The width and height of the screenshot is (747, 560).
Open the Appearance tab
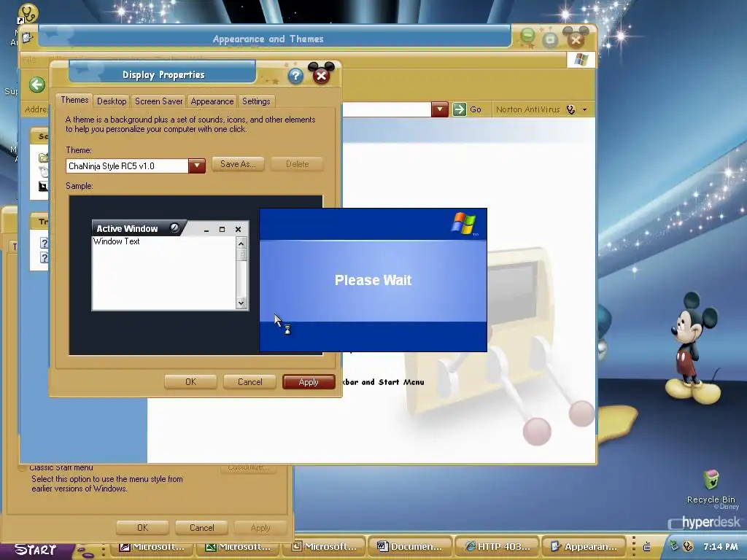(212, 101)
